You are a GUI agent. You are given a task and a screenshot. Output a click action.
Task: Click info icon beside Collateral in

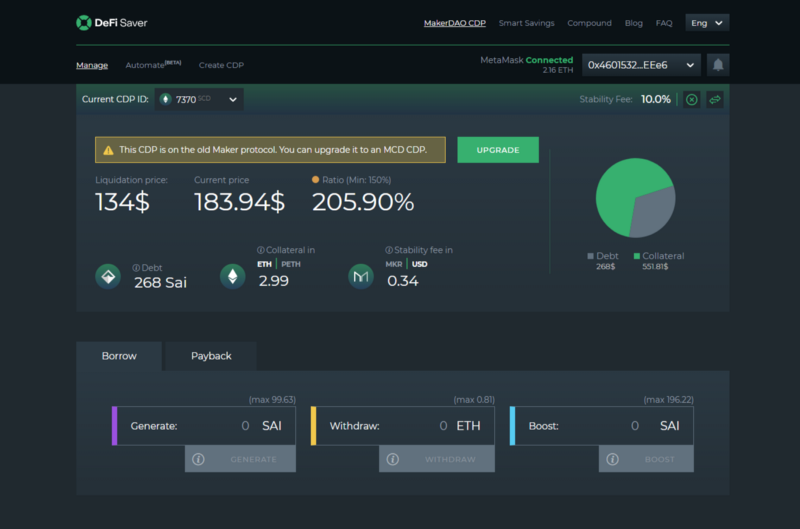[x=261, y=250]
